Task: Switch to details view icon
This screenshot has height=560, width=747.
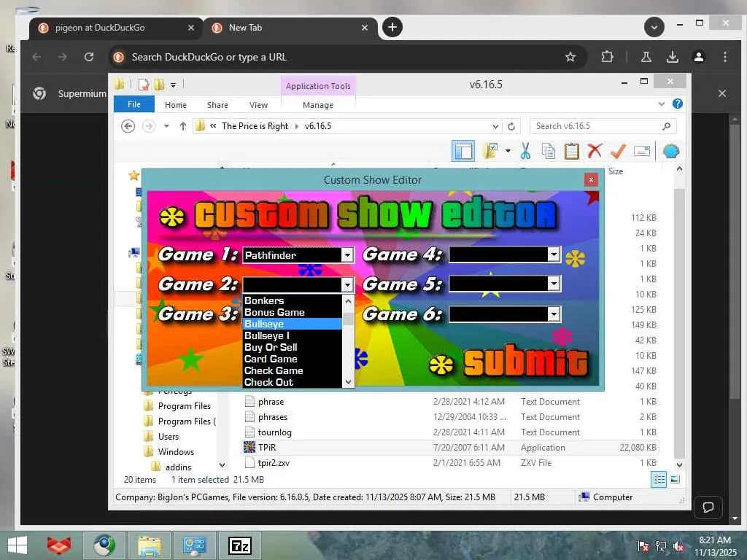Action: [659, 480]
